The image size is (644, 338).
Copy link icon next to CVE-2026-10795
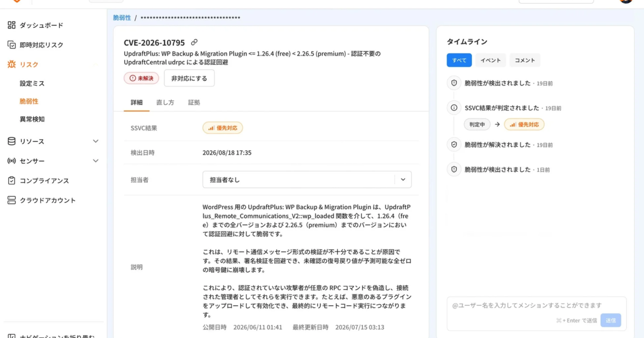tap(194, 42)
